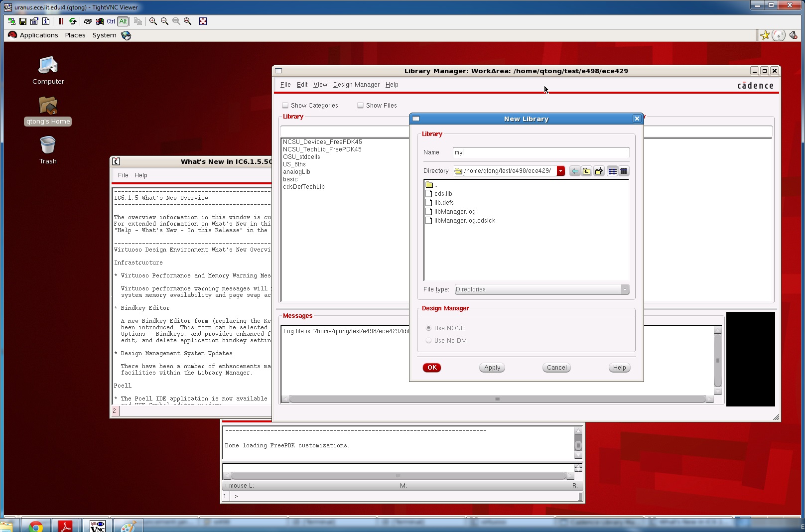Image resolution: width=805 pixels, height=532 pixels.
Task: Click the Parent Directory icon in New Library
Action: click(x=587, y=171)
